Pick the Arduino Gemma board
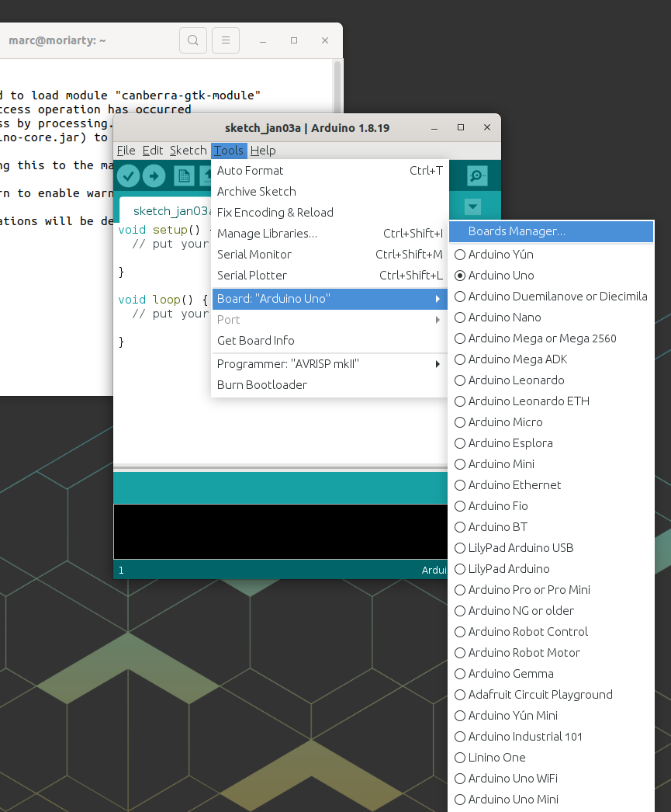 (x=551, y=674)
